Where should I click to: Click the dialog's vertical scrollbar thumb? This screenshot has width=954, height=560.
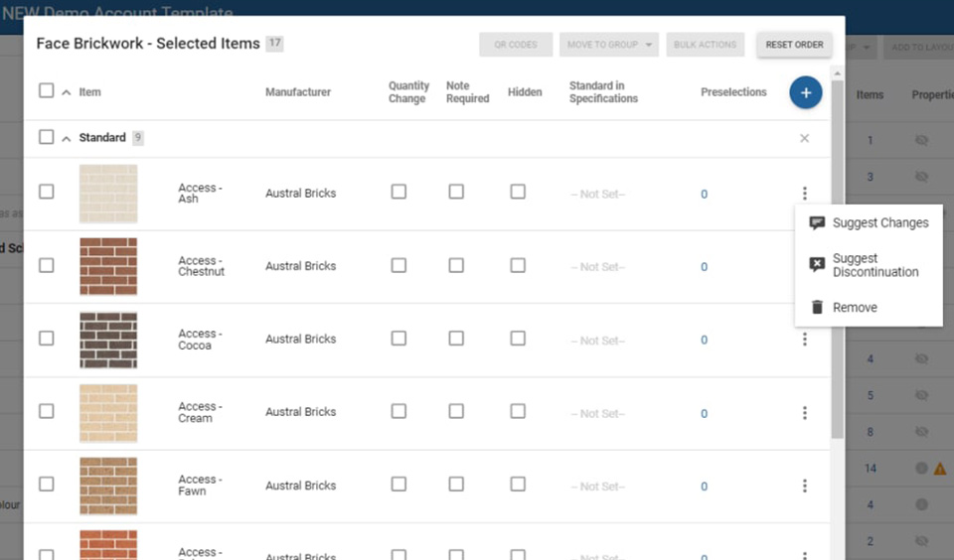click(837, 258)
